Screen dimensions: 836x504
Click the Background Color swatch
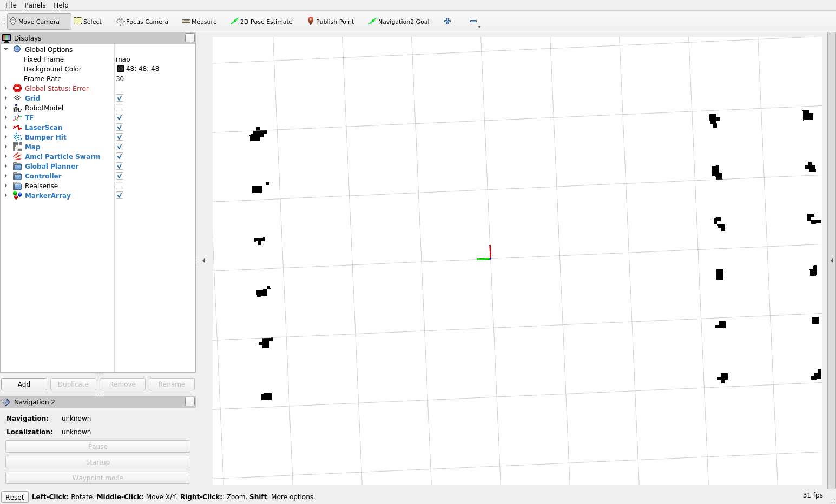pos(120,69)
